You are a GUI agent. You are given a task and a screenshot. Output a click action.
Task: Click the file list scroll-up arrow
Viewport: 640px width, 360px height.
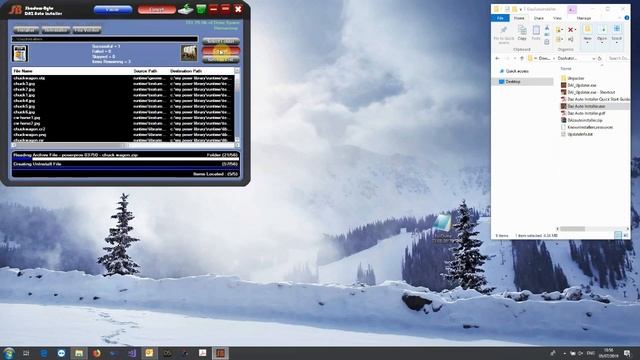click(237, 71)
